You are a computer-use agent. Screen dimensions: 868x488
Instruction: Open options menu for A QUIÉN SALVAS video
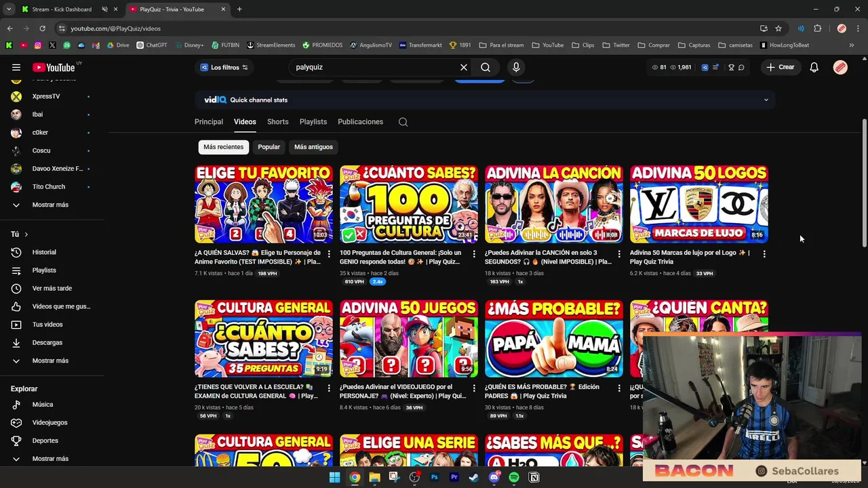coord(329,253)
